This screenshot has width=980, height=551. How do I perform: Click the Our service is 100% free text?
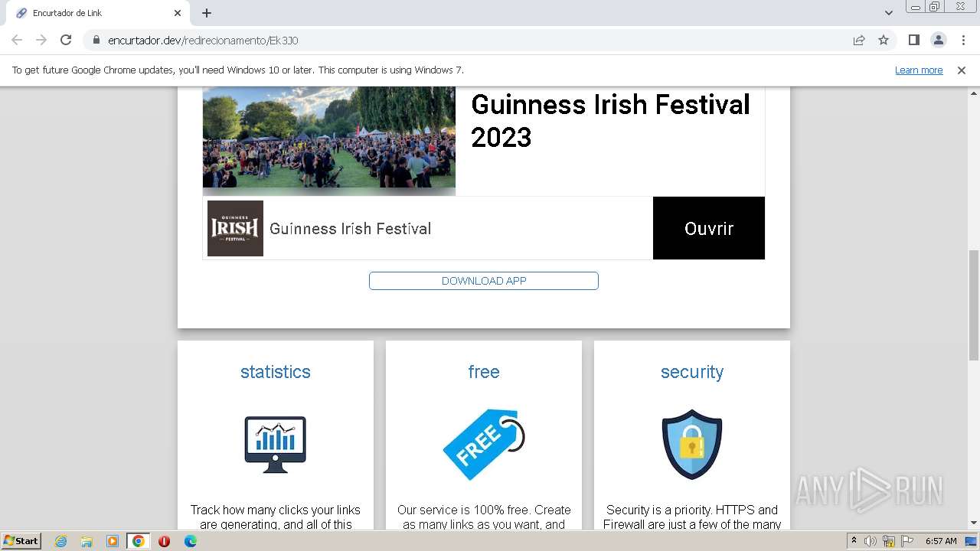click(484, 517)
